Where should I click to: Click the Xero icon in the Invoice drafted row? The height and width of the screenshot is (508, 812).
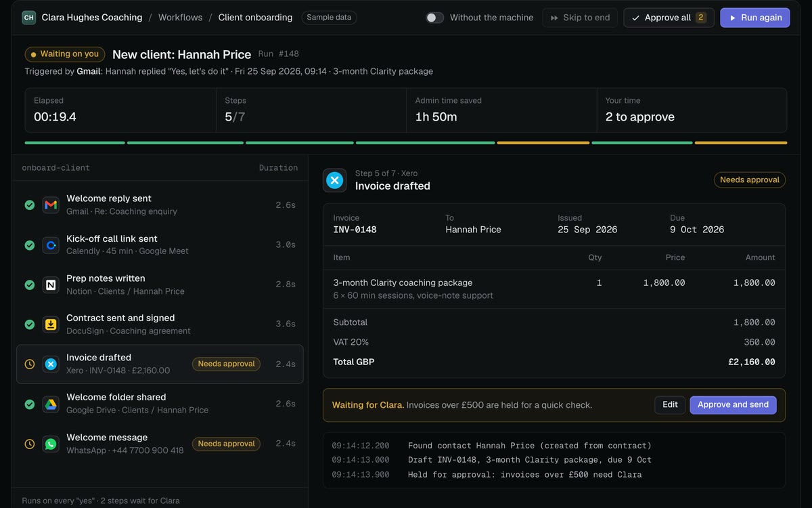pos(51,364)
